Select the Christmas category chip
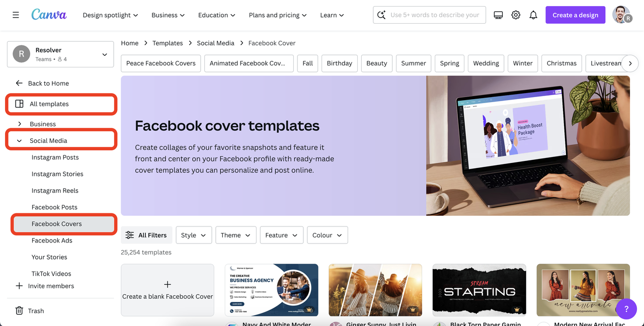 pos(561,63)
